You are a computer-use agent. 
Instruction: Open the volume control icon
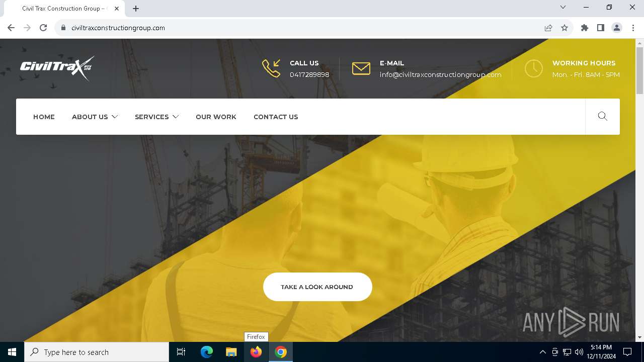click(579, 352)
